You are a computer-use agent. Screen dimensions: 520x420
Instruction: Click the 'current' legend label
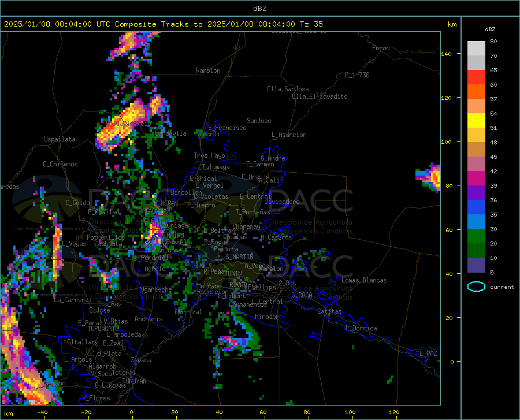click(x=502, y=287)
